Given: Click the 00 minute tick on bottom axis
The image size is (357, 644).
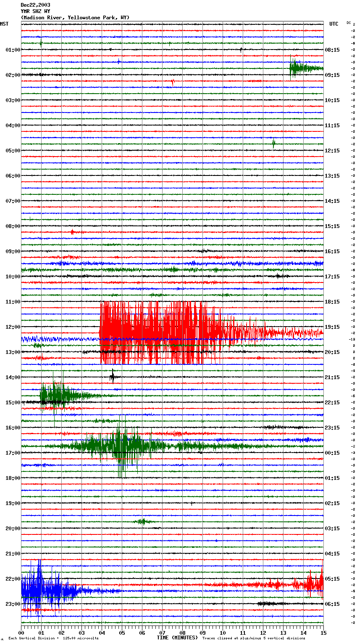Looking at the screenshot, I should 21,633.
